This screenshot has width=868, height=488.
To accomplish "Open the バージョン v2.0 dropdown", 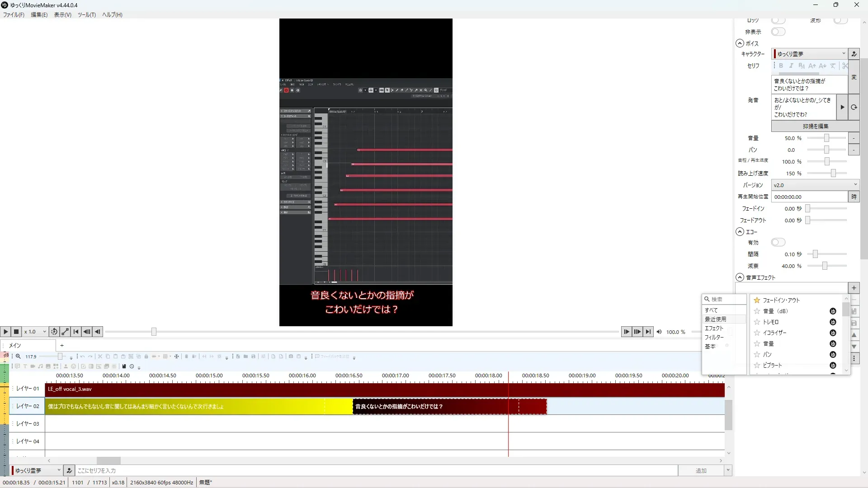I will pos(815,185).
